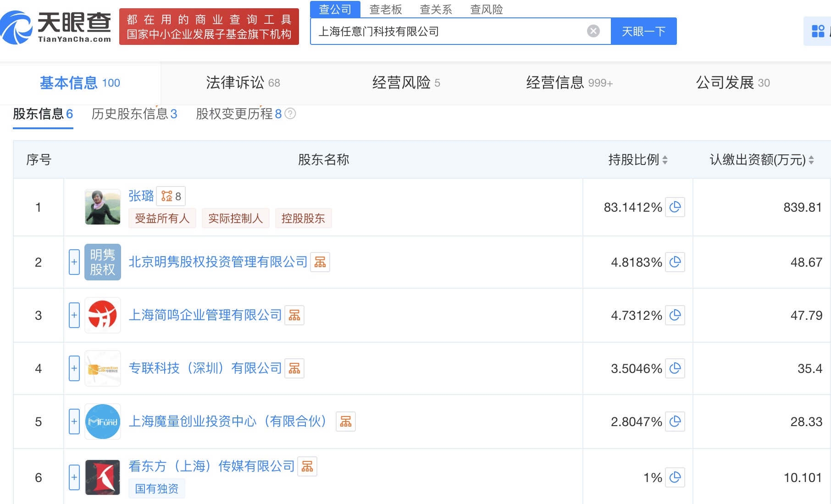The height and width of the screenshot is (504, 831).
Task: Click the 天眼一下 search button
Action: 643,31
